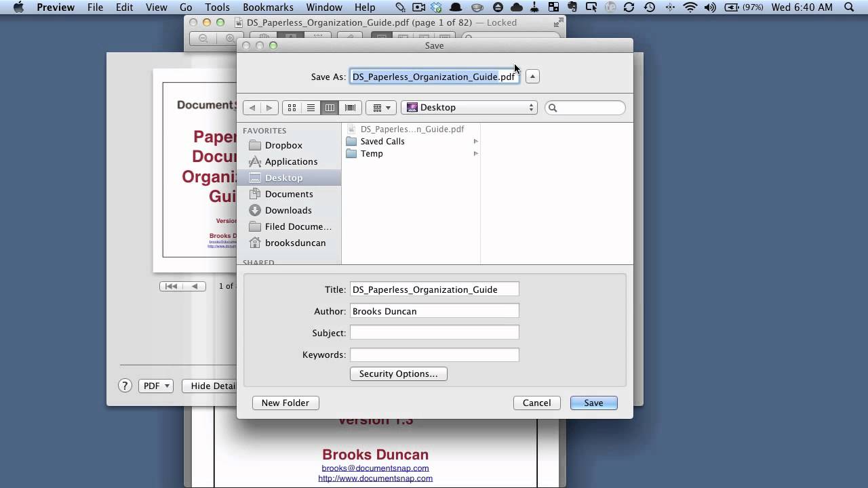Go back in Save dialog folder history

[x=252, y=108]
